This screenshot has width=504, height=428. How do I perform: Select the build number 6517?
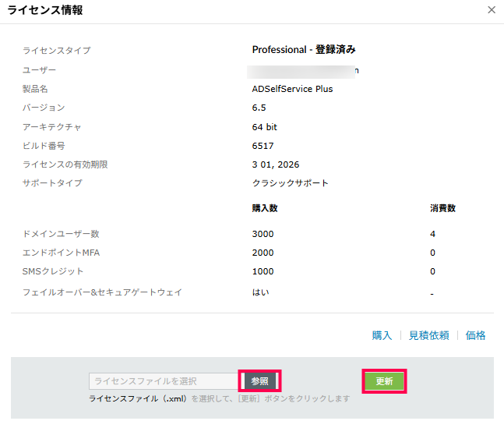pos(263,146)
